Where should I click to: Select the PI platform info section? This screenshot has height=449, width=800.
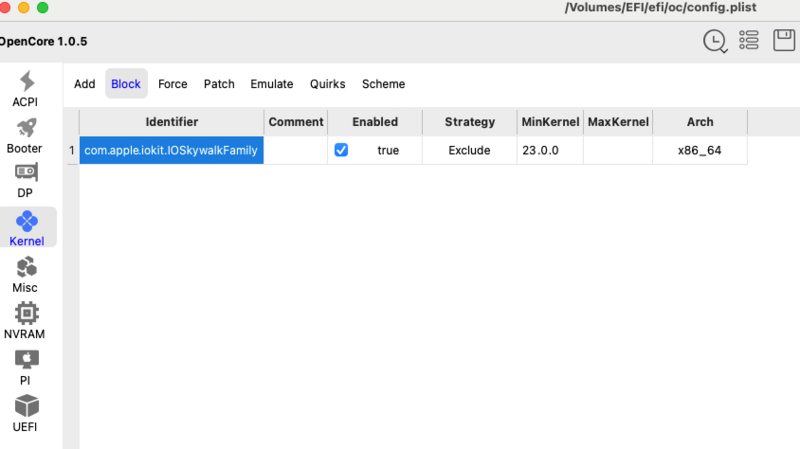(26, 366)
